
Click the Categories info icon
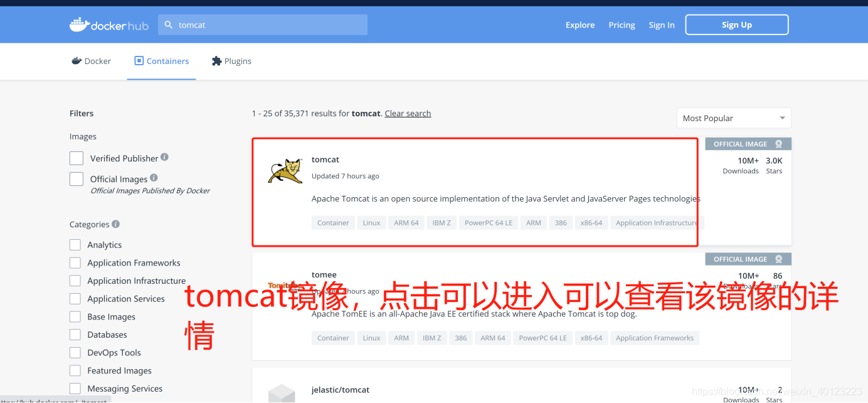[115, 223]
